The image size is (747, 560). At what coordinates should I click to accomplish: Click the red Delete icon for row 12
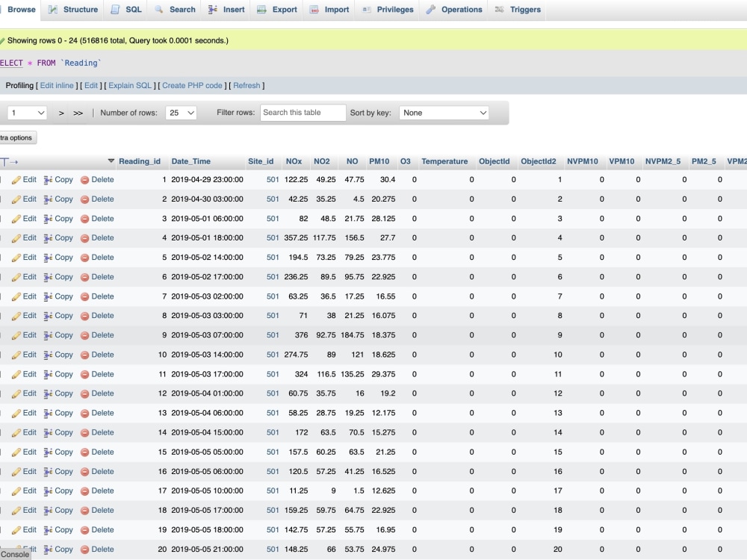[x=85, y=393]
